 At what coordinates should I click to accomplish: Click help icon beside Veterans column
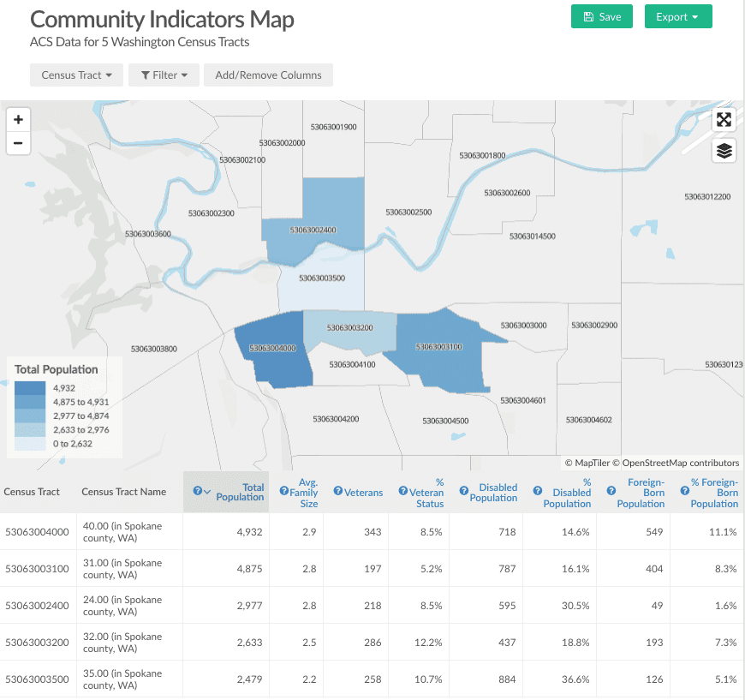click(338, 492)
